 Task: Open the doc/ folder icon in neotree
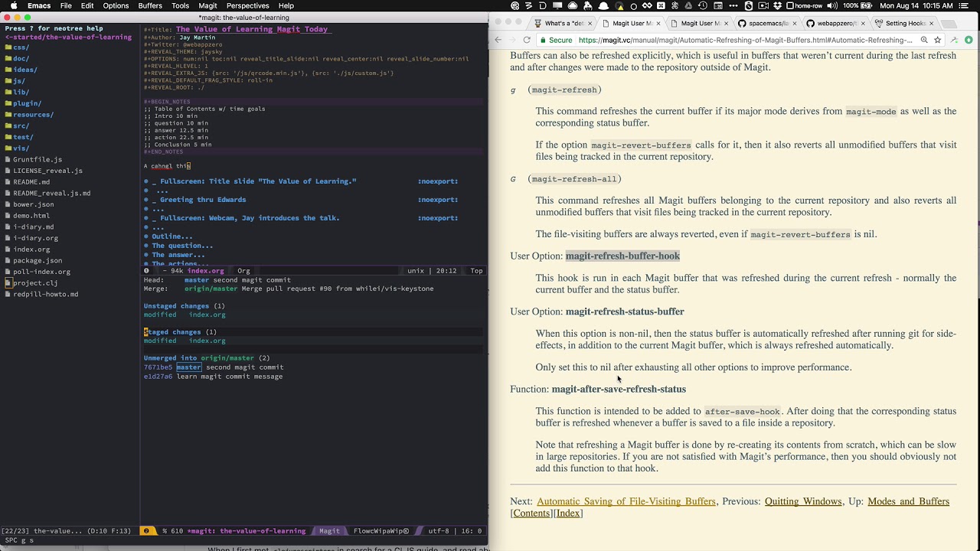tap(8, 58)
